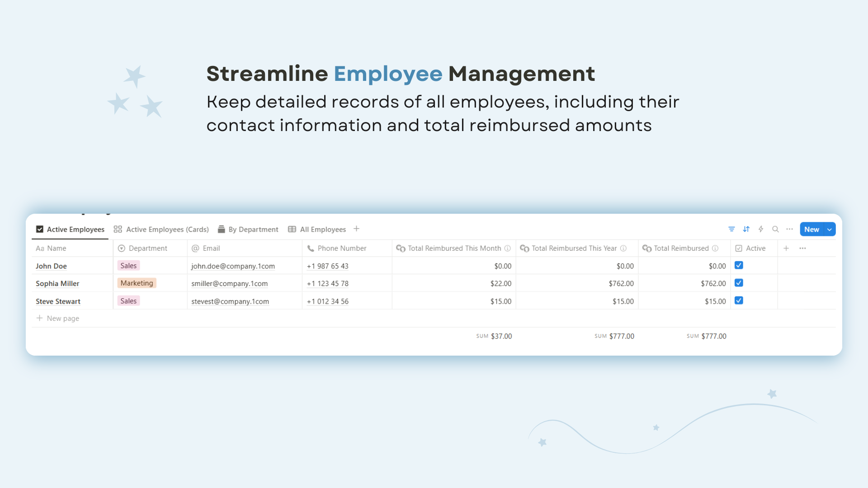Open column options ellipsis beside Active header
The height and width of the screenshot is (488, 868).
click(802, 248)
